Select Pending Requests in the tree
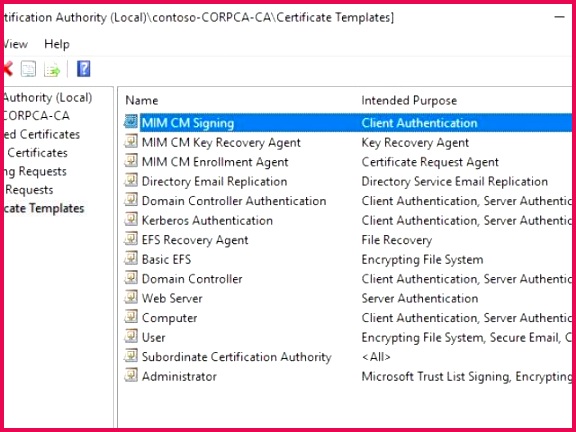576x432 pixels. point(35,171)
